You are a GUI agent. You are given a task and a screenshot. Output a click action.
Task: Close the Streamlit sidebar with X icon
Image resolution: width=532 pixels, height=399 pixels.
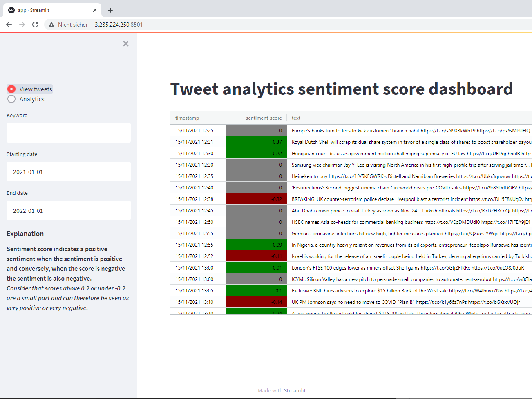click(x=126, y=44)
